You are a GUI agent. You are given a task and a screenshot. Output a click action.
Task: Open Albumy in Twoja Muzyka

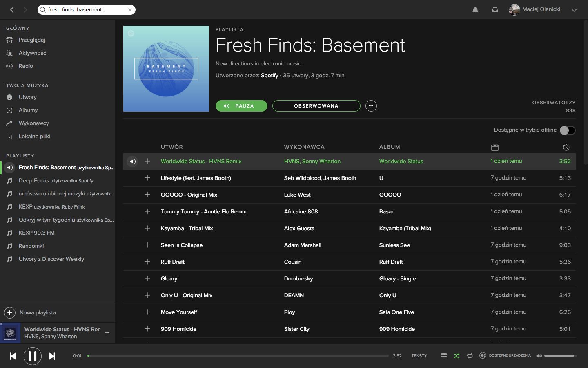pyautogui.click(x=28, y=110)
